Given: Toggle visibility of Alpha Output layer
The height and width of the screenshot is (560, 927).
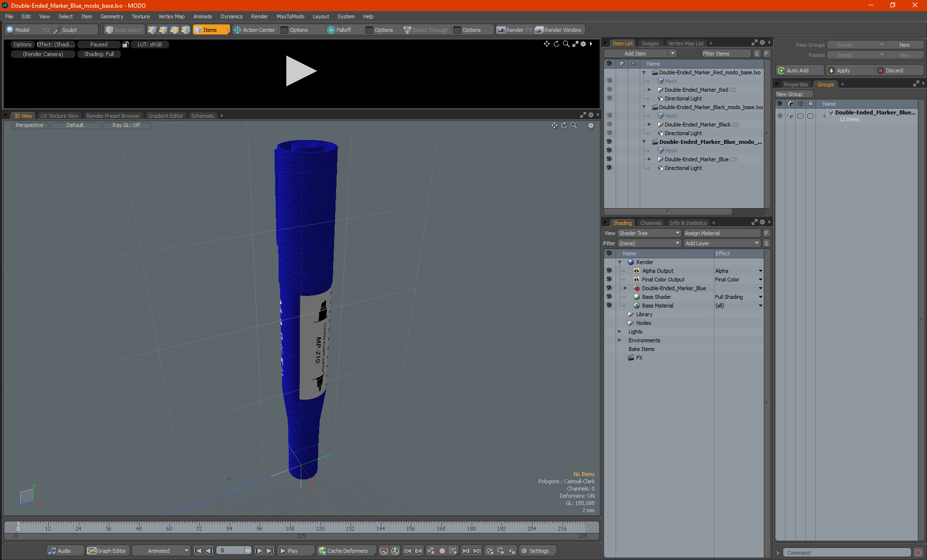Looking at the screenshot, I should point(609,271).
